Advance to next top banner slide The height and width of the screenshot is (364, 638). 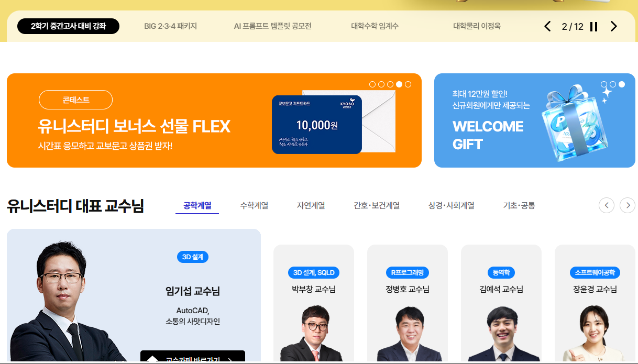coord(614,26)
